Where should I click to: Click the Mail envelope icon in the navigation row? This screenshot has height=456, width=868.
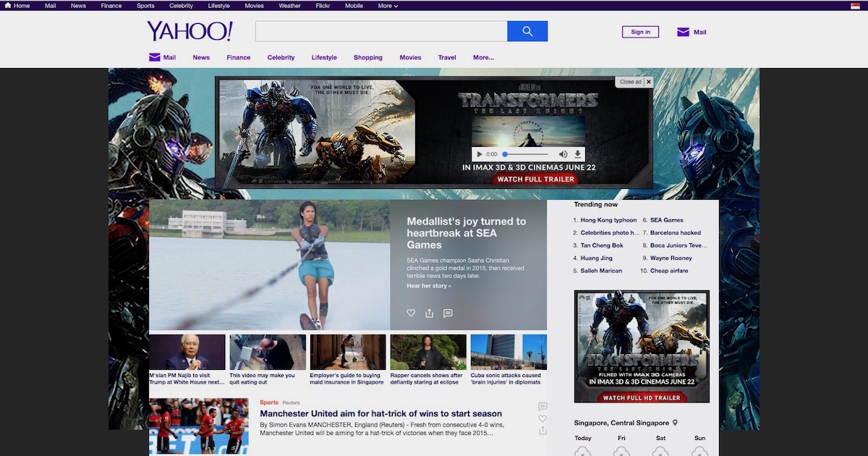[x=154, y=57]
